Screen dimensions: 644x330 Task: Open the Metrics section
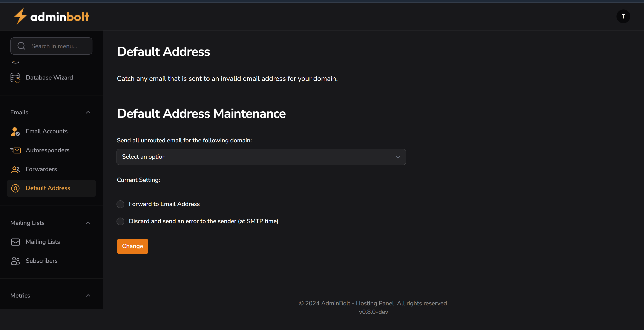pos(88,296)
